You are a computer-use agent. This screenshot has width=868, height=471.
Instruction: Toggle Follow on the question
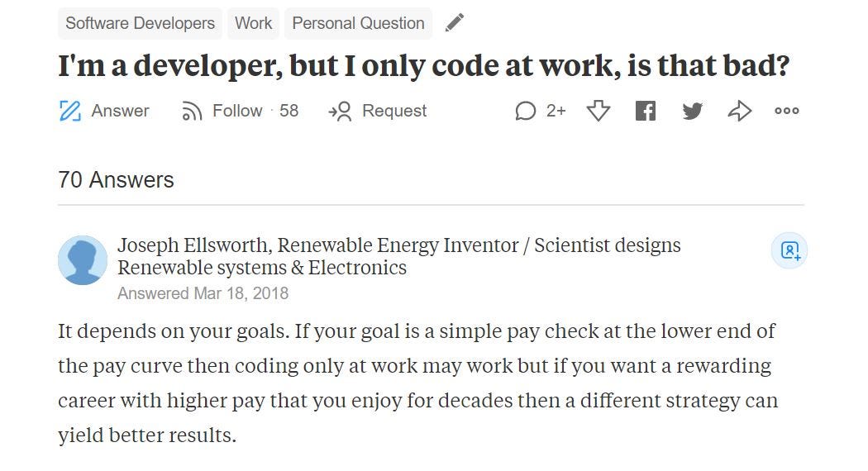240,111
